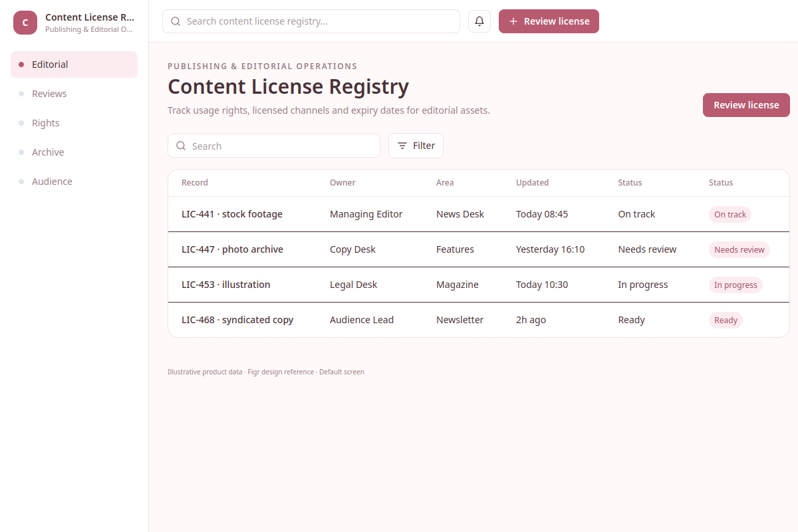The width and height of the screenshot is (798, 532).
Task: Open record LIC-468 · syndicated copy
Action: point(237,320)
